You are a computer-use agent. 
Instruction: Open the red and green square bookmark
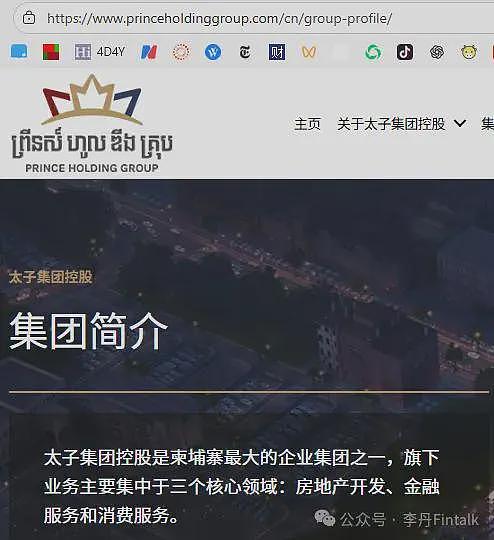pyautogui.click(x=51, y=52)
